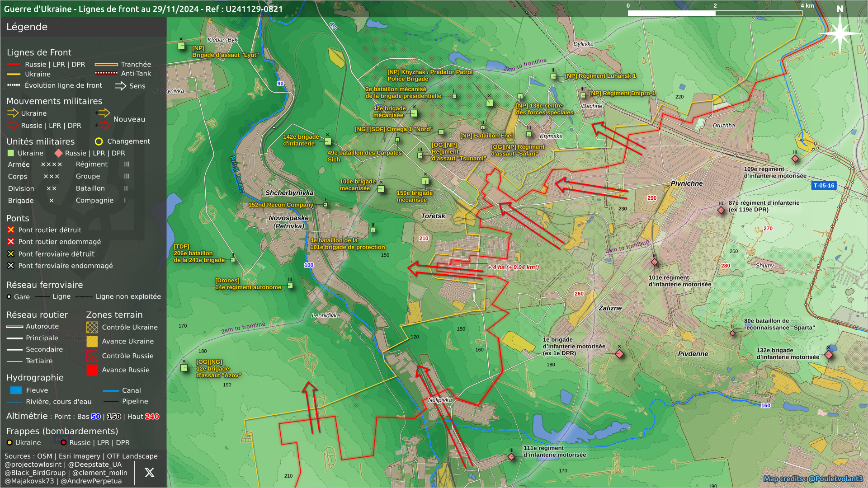
Task: Click the Pivnichne town label
Action: click(686, 183)
